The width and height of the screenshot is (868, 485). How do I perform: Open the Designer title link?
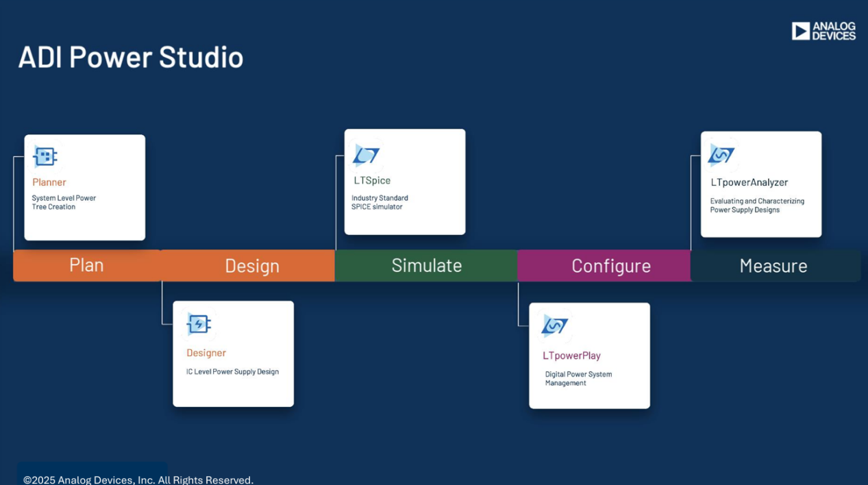pos(206,353)
